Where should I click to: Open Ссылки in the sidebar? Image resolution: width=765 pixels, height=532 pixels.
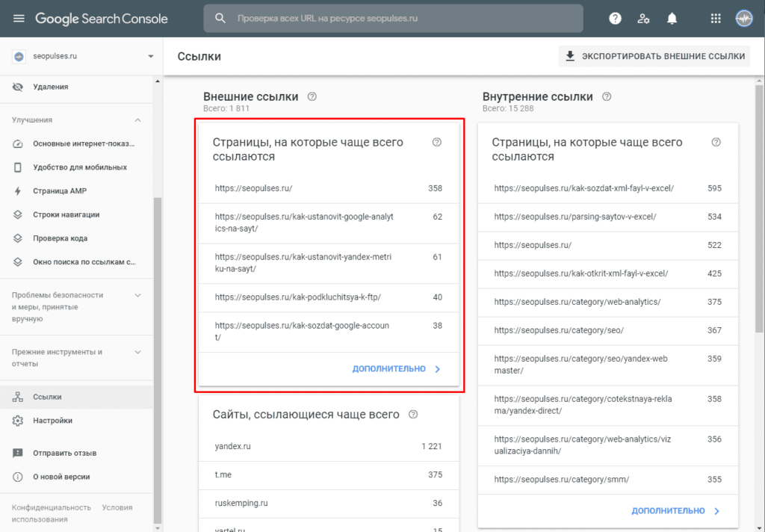pos(48,397)
